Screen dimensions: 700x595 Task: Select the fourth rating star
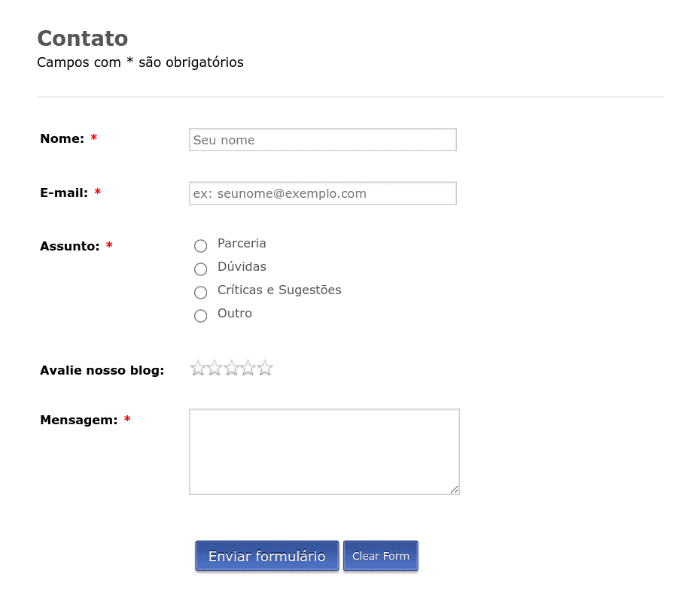click(248, 368)
